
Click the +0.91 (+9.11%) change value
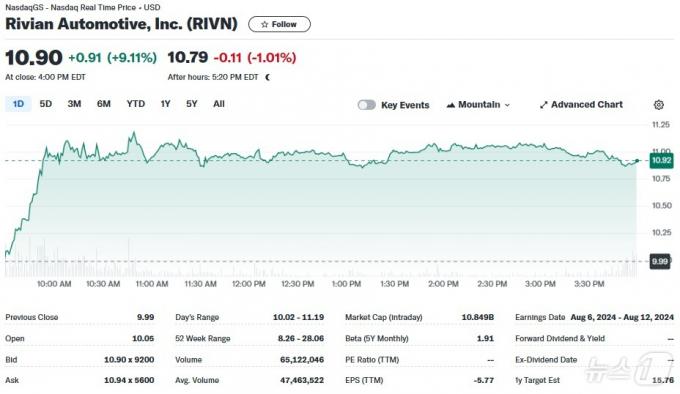point(112,58)
